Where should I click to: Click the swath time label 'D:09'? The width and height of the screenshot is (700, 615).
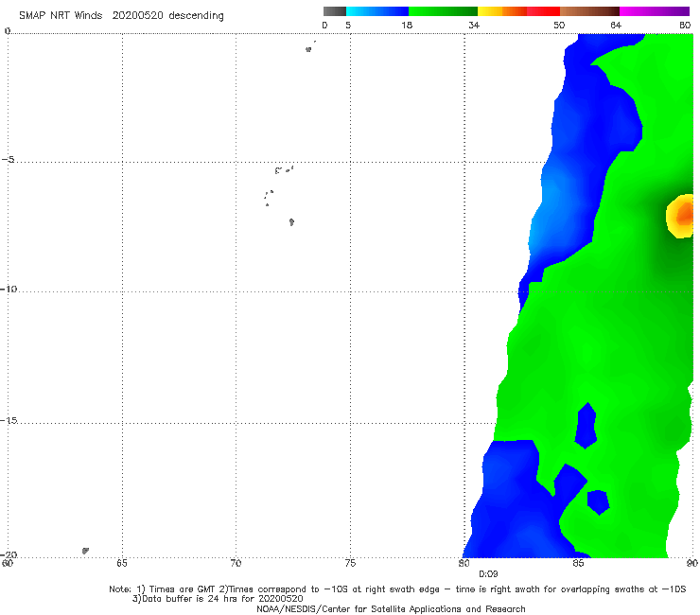click(488, 574)
